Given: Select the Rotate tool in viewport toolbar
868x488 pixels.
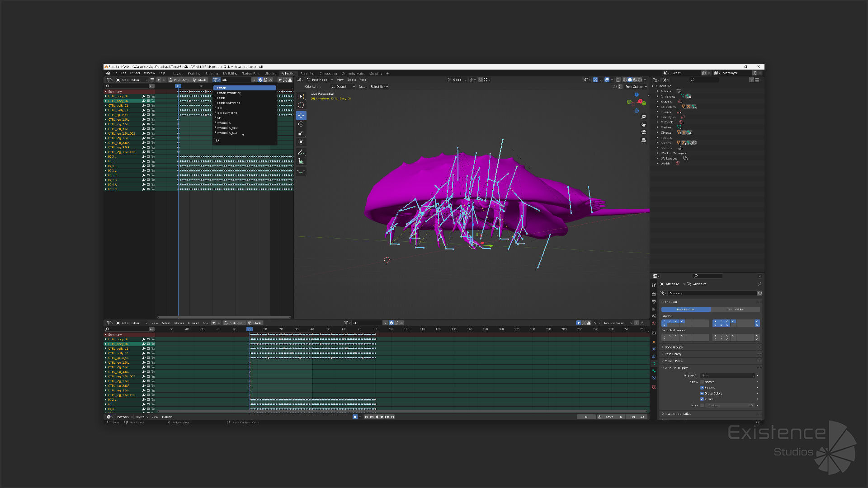Looking at the screenshot, I should [301, 124].
